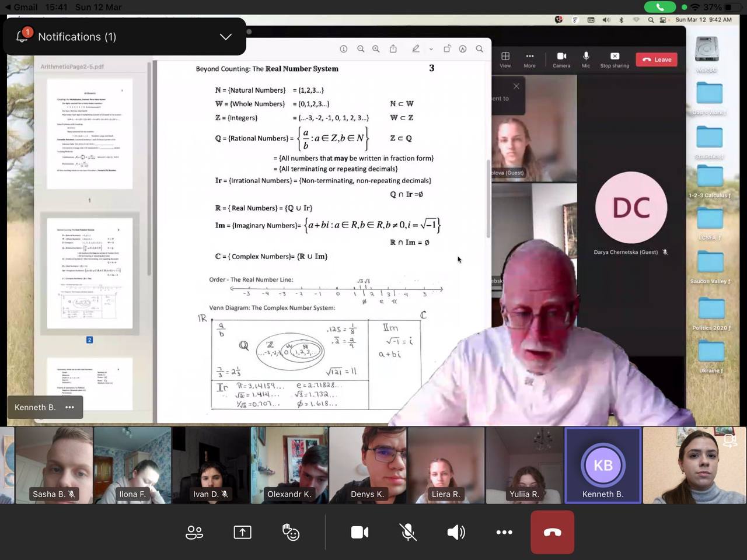Click the PDF share export icon
This screenshot has width=747, height=560.
tap(393, 49)
